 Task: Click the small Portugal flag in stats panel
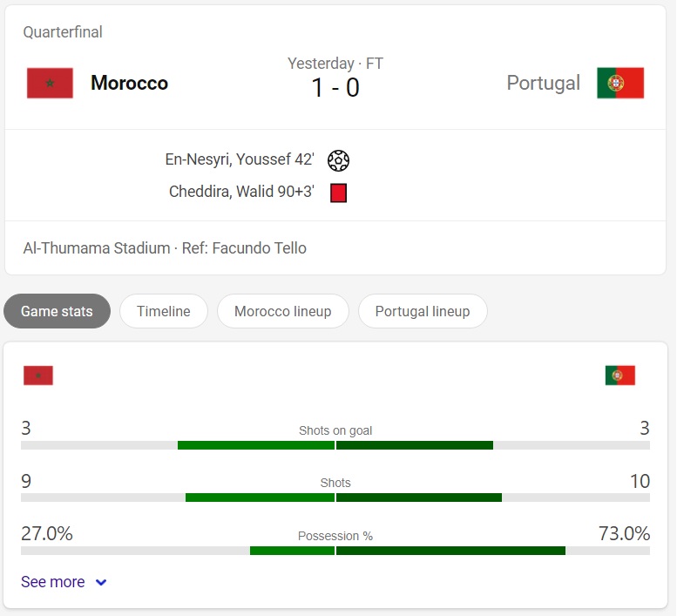click(x=620, y=376)
